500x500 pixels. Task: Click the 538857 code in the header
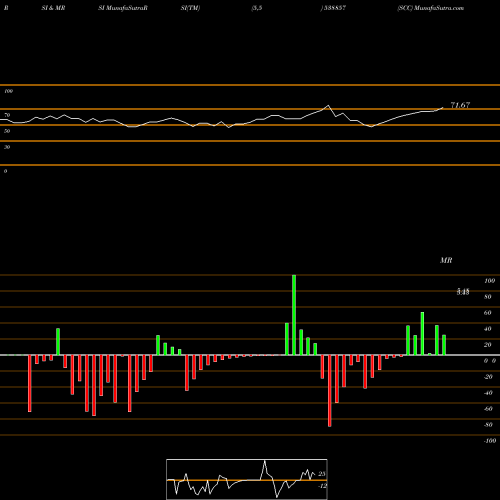(334, 8)
